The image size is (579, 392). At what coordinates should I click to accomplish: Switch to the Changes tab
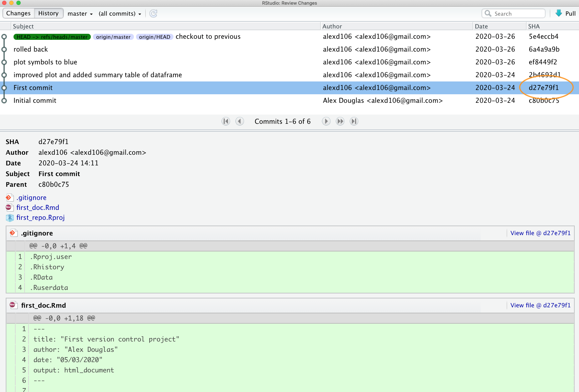click(x=19, y=13)
